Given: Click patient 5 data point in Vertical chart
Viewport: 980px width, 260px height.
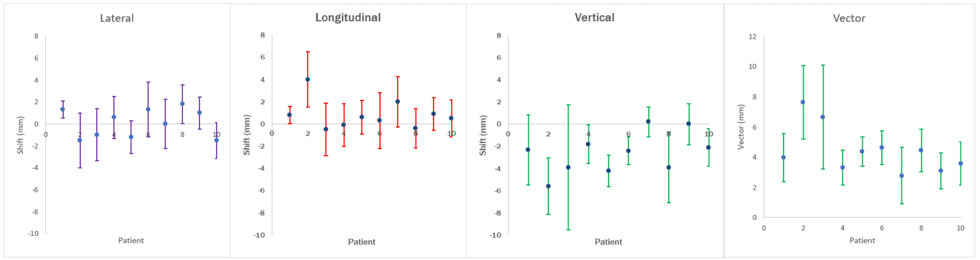Looking at the screenshot, I should click(609, 171).
